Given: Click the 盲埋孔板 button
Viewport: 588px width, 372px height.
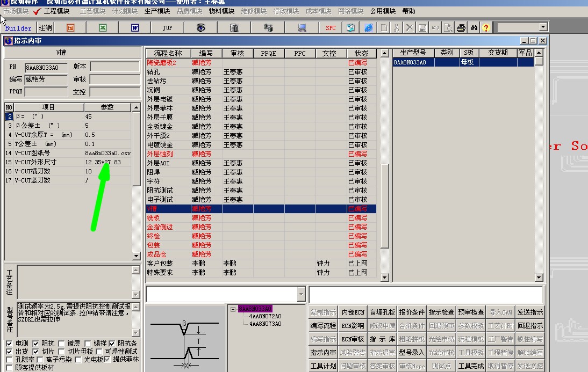Looking at the screenshot, I should coord(382,312).
